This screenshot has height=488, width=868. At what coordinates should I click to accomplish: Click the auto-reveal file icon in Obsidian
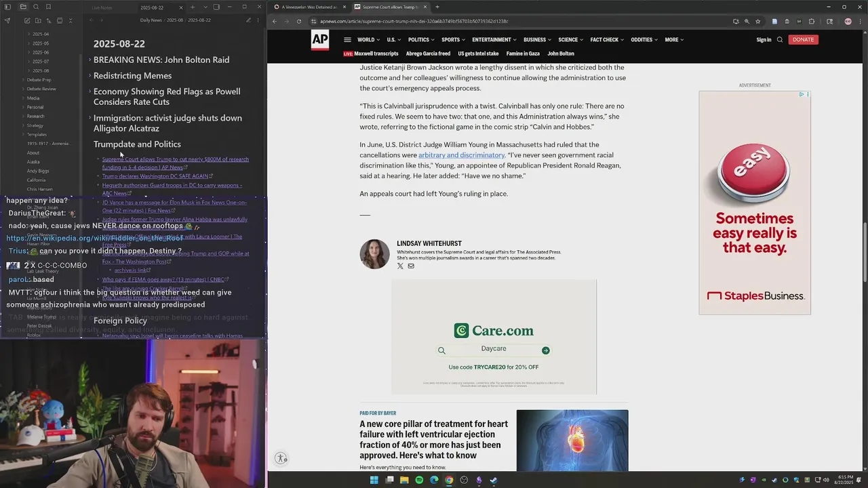(x=60, y=20)
